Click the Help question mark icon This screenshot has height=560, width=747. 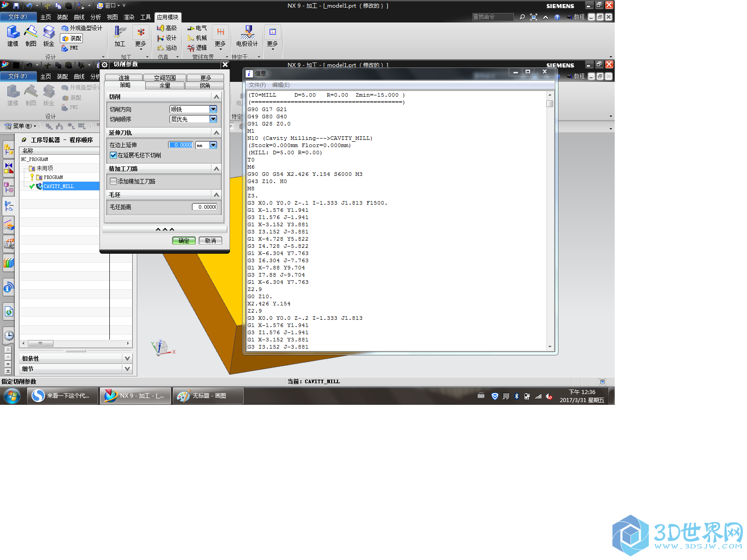[x=557, y=17]
